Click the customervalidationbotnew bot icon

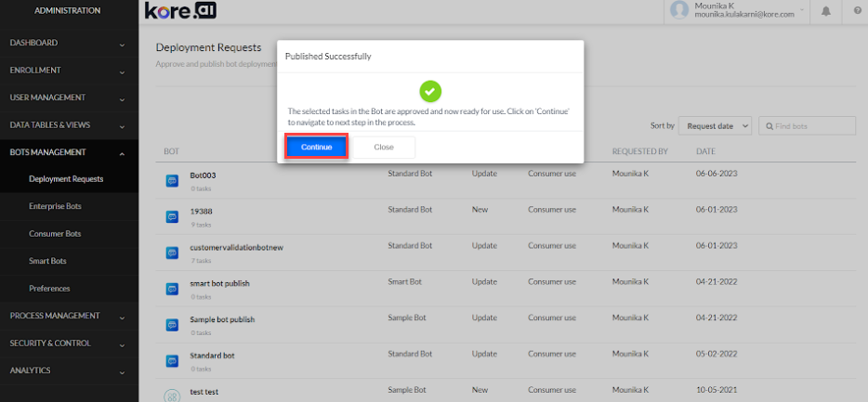click(172, 253)
